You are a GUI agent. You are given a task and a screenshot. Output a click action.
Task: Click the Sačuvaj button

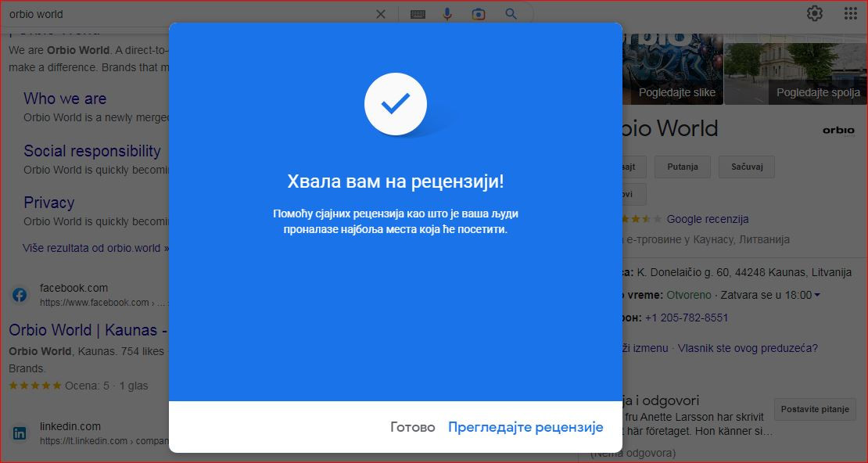click(x=747, y=167)
